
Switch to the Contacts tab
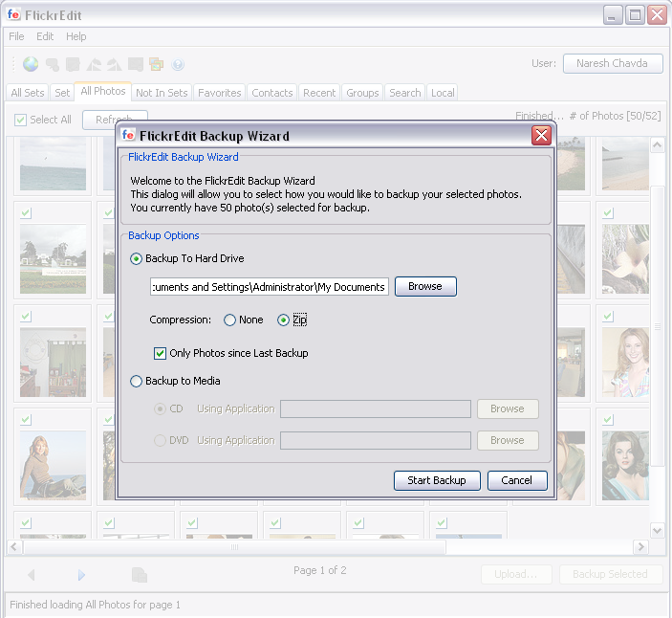272,93
